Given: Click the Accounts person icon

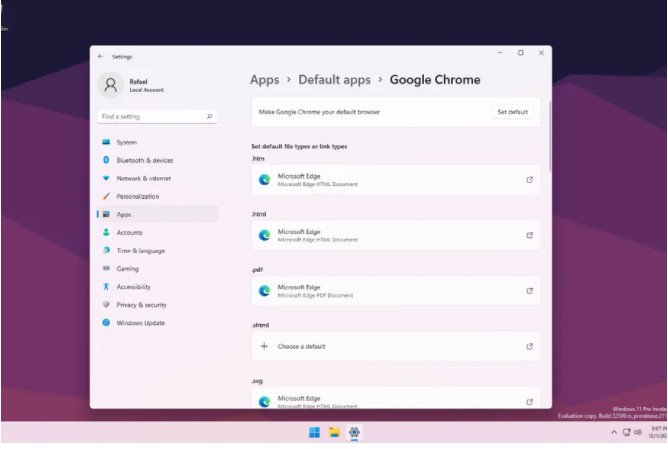Looking at the screenshot, I should pos(106,232).
